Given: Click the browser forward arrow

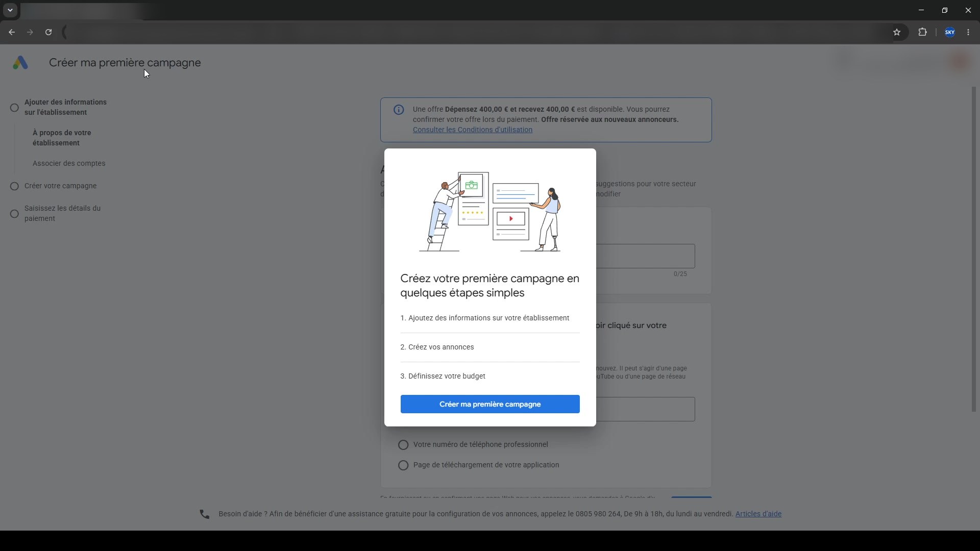Looking at the screenshot, I should click(30, 32).
